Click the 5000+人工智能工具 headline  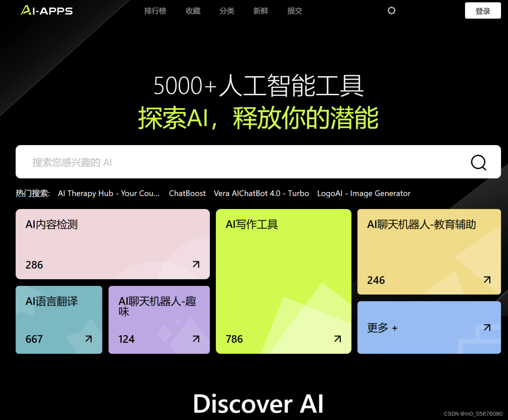[x=259, y=85]
